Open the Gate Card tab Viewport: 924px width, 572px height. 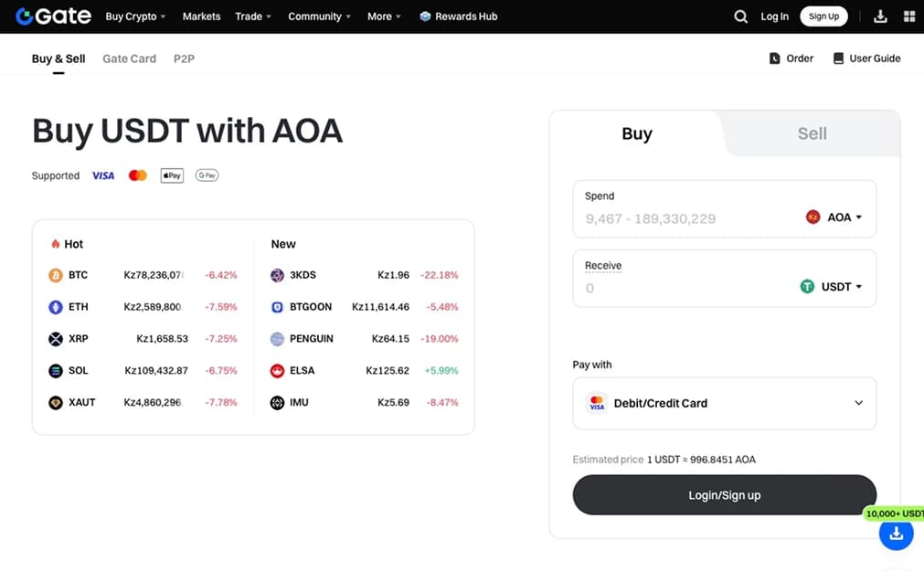pos(129,58)
